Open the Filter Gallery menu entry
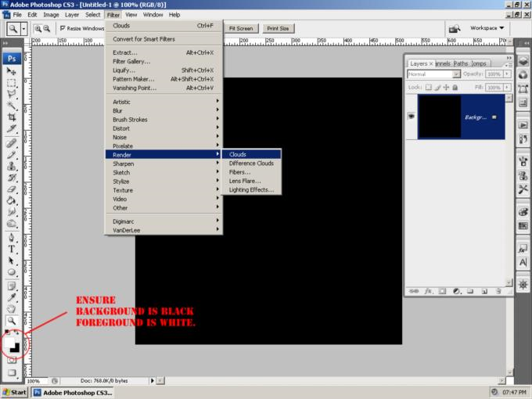This screenshot has width=532, height=399. pyautogui.click(x=164, y=61)
